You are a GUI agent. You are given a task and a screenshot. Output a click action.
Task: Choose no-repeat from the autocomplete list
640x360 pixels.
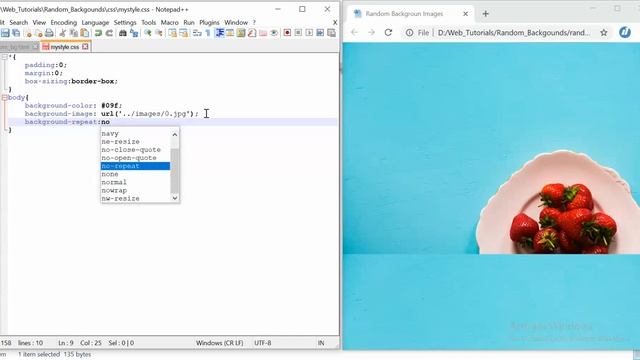(x=135, y=166)
